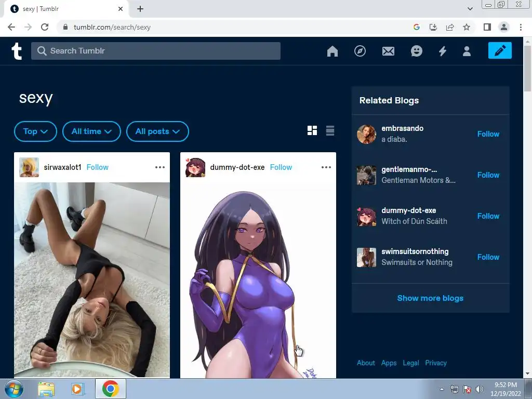The height and width of the screenshot is (399, 532).
Task: Open the About footer link
Action: (x=366, y=363)
